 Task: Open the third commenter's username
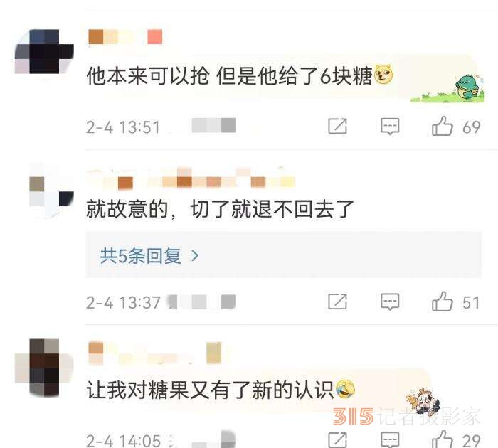tap(154, 353)
